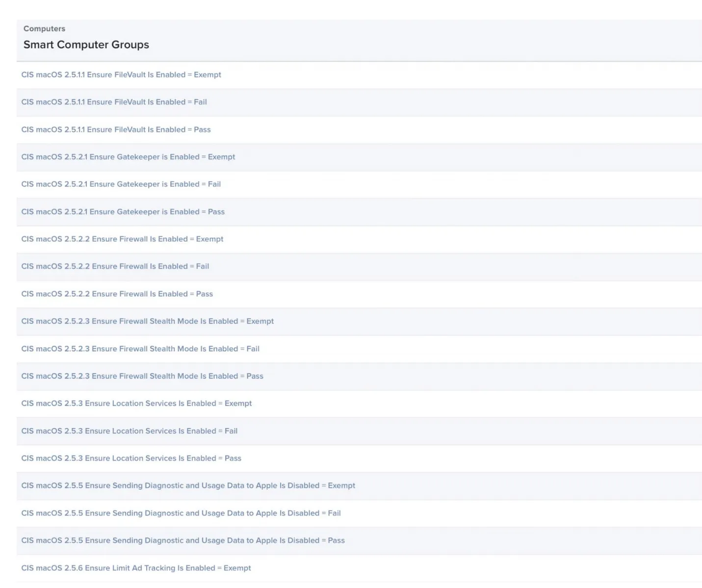View Gatekeeper is Enabled = Pass group
The height and width of the screenshot is (588, 702).
click(x=123, y=212)
